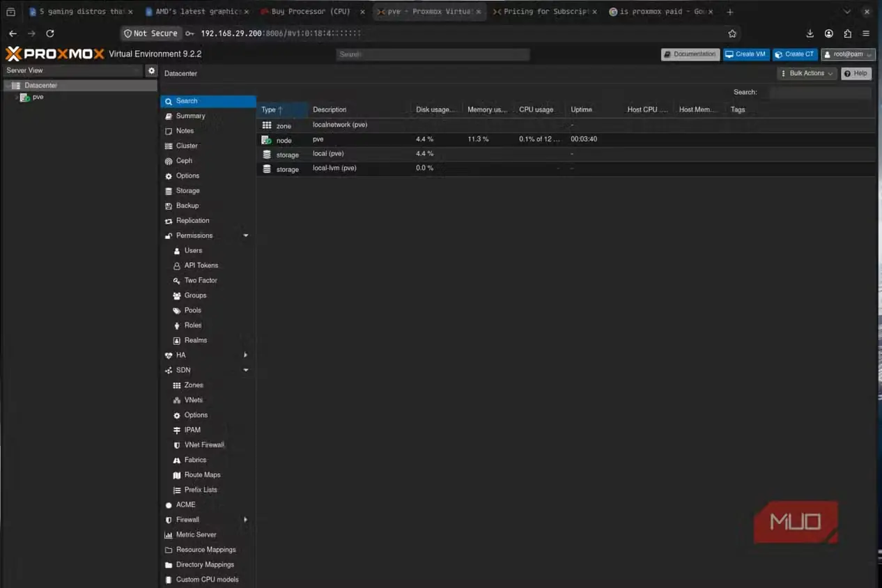Screen dimensions: 882x588
Task: Open the browser downloads icon
Action: (810, 33)
